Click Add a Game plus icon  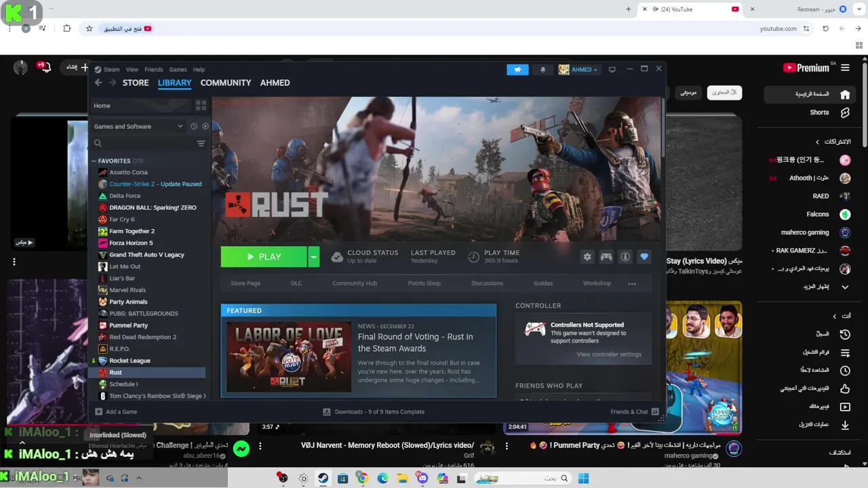[x=99, y=411]
